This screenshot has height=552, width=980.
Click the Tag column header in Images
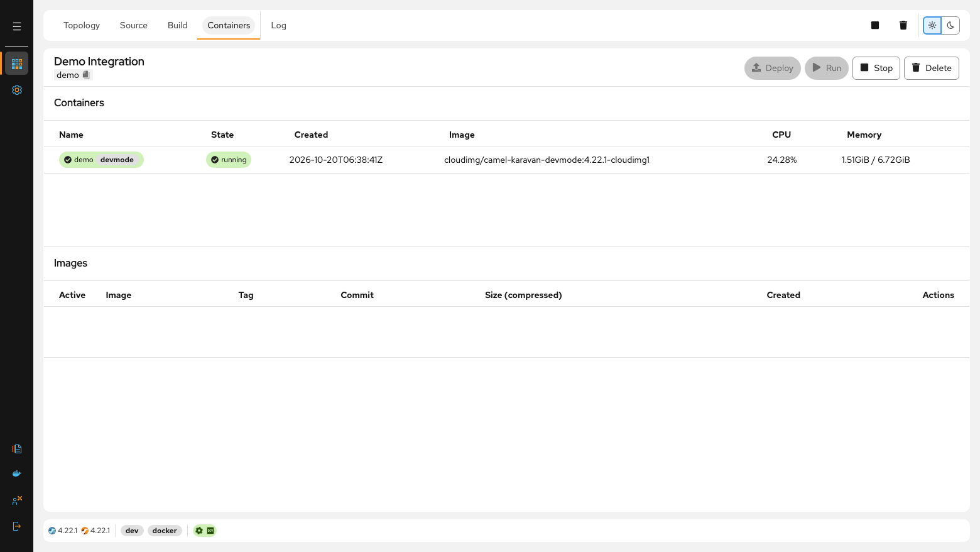pos(246,295)
